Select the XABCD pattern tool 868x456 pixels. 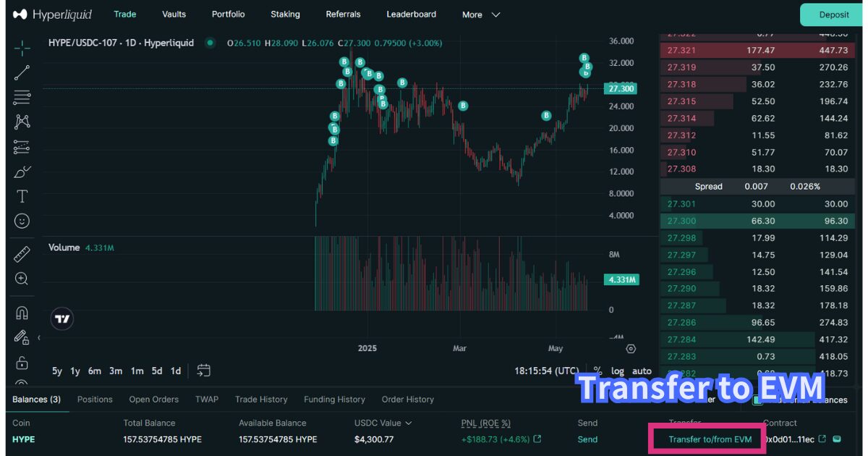pos(22,122)
